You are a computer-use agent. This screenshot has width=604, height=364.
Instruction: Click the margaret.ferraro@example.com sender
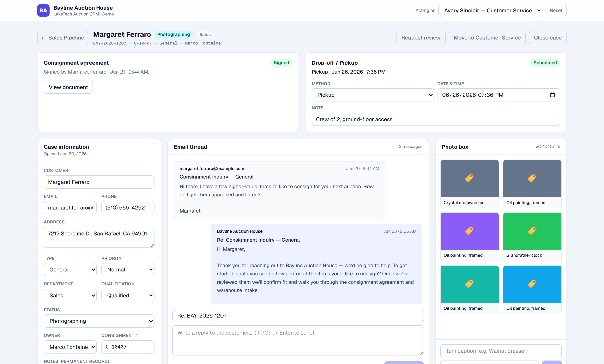pos(212,168)
